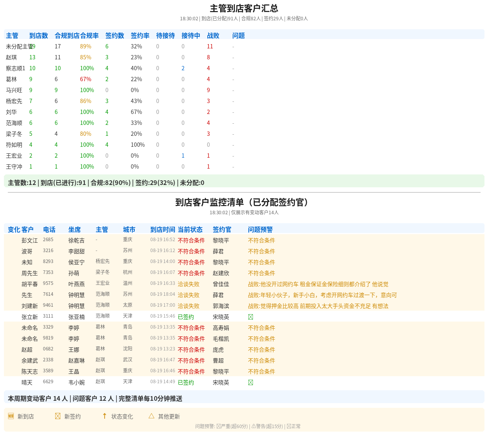Click signing officer 曾佳佳
488x448 pixels.
point(221,284)
